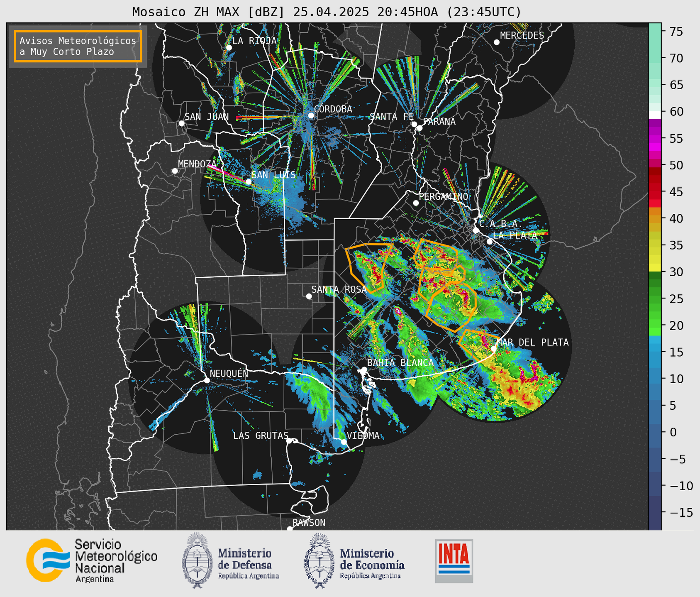Screen dimensions: 700x597
Task: Click the PERGAMINO city marker
Action: pyautogui.click(x=416, y=203)
